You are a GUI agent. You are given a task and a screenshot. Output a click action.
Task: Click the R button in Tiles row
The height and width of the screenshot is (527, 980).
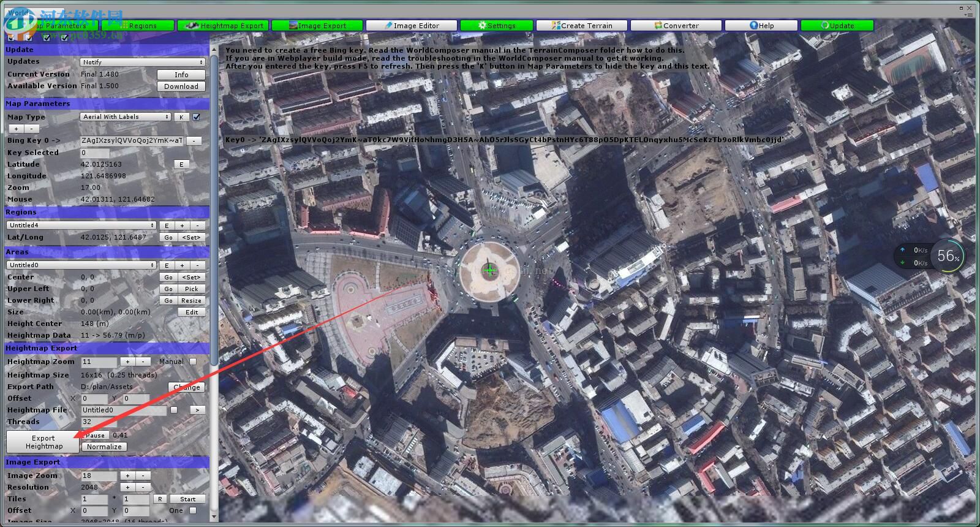(x=159, y=499)
